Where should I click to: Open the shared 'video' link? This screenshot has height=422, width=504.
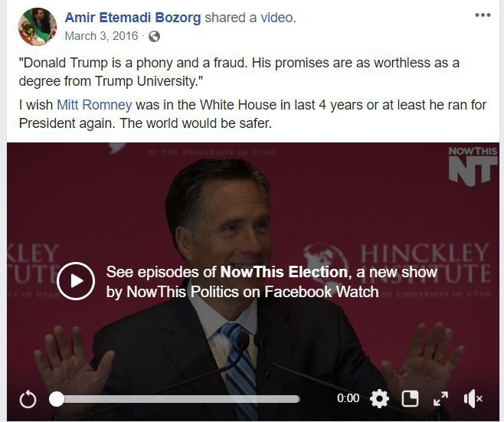(x=278, y=17)
